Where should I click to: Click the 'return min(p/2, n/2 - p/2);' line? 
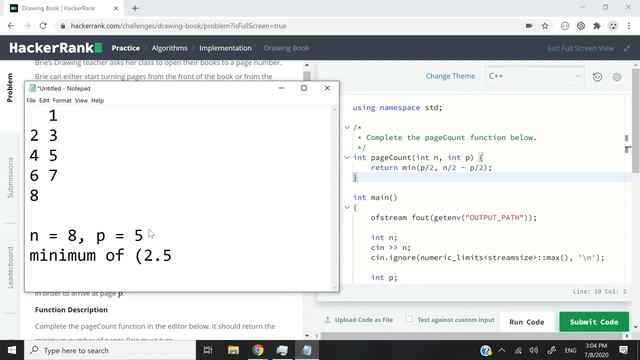click(431, 167)
